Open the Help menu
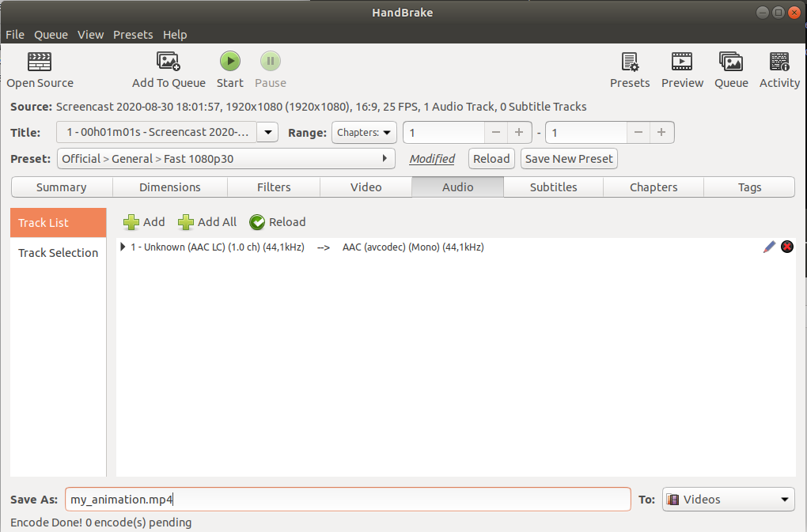This screenshot has width=807, height=532. pyautogui.click(x=175, y=35)
